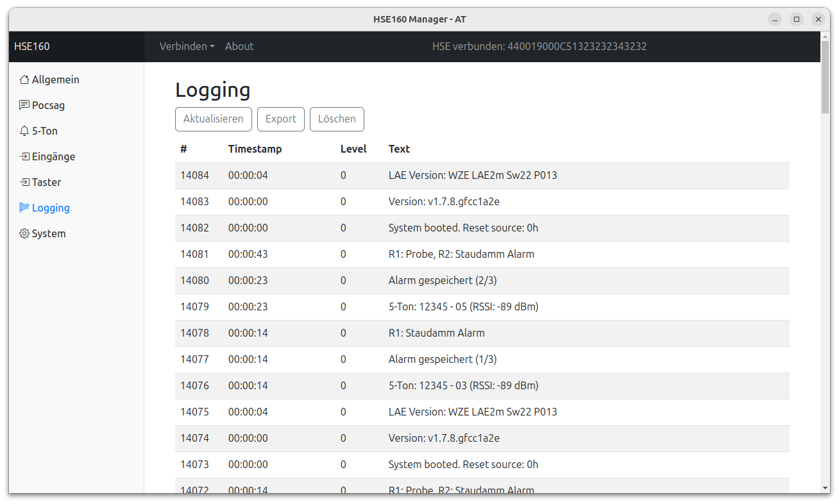Screen dimensions: 839x504
Task: Minimize the HSE160 Manager window
Action: tap(775, 19)
